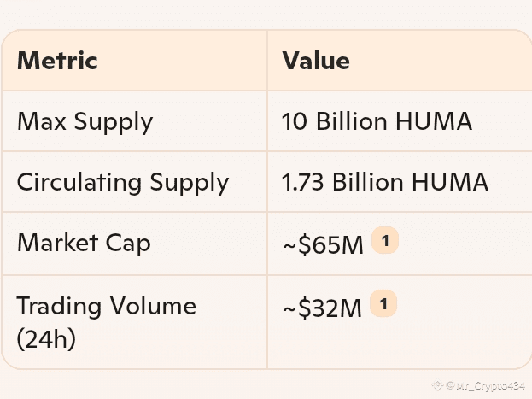
Task: Click the citation badge next to ~$65M
Action: click(385, 240)
